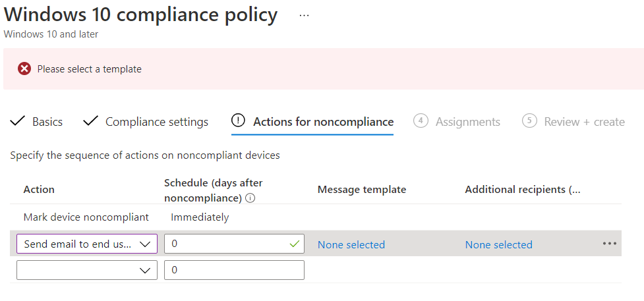The image size is (644, 301).
Task: Click the red error icon in banner
Action: coord(24,68)
